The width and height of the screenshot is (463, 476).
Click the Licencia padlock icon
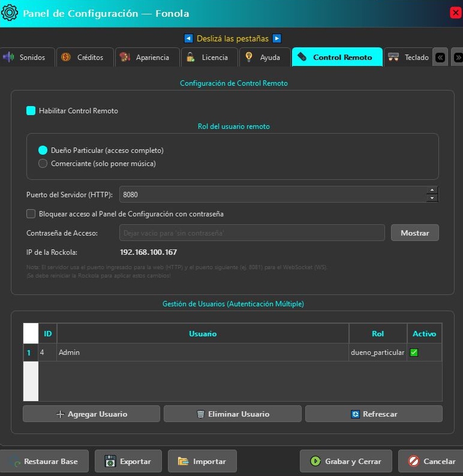point(190,57)
